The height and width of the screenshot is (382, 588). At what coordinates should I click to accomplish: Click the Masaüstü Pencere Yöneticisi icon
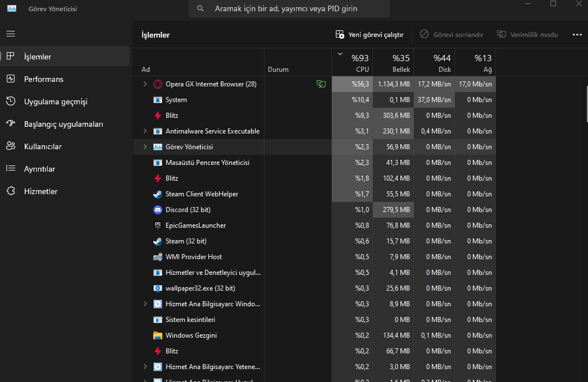(158, 163)
